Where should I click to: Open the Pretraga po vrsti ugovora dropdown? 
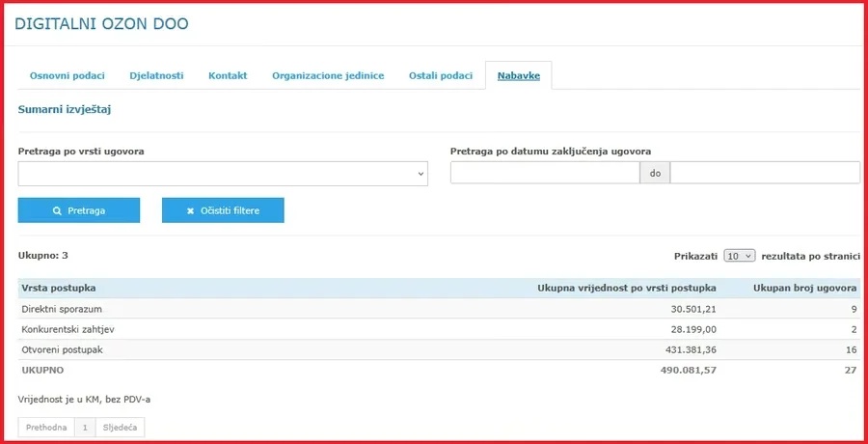tap(223, 174)
